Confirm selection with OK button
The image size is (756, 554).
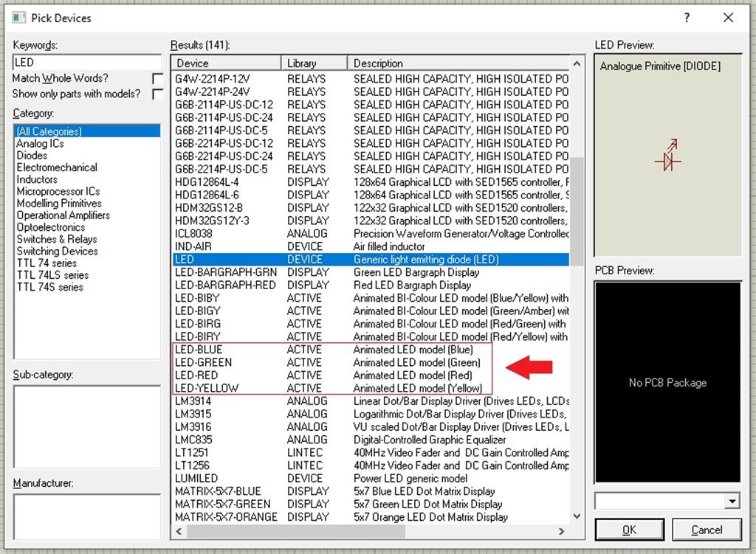tap(628, 529)
